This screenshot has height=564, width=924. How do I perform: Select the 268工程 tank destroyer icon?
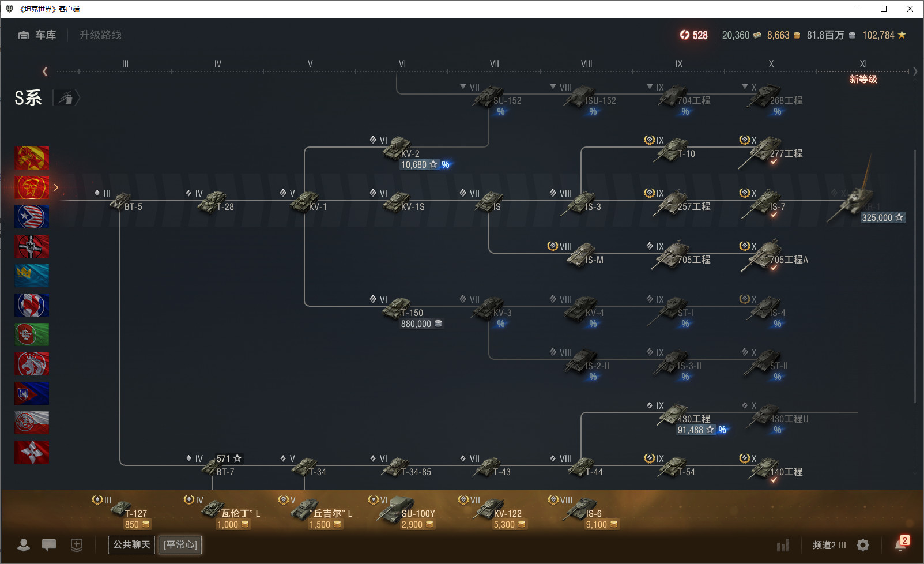coord(764,96)
